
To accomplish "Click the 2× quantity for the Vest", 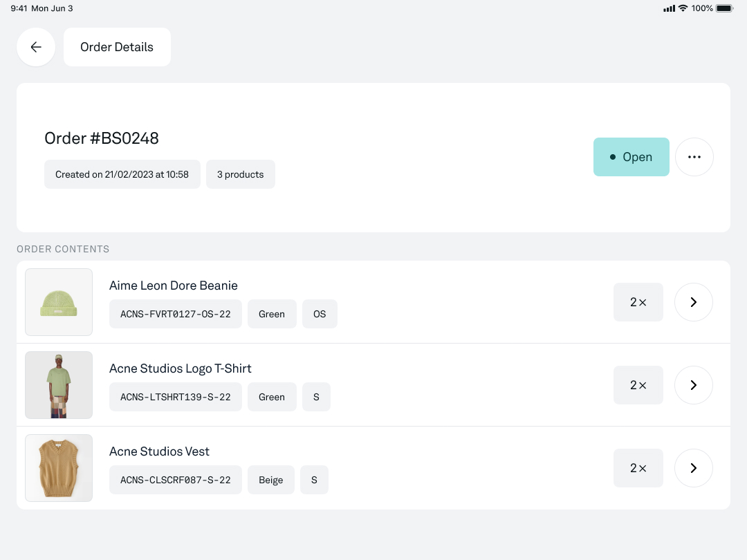I will (638, 467).
